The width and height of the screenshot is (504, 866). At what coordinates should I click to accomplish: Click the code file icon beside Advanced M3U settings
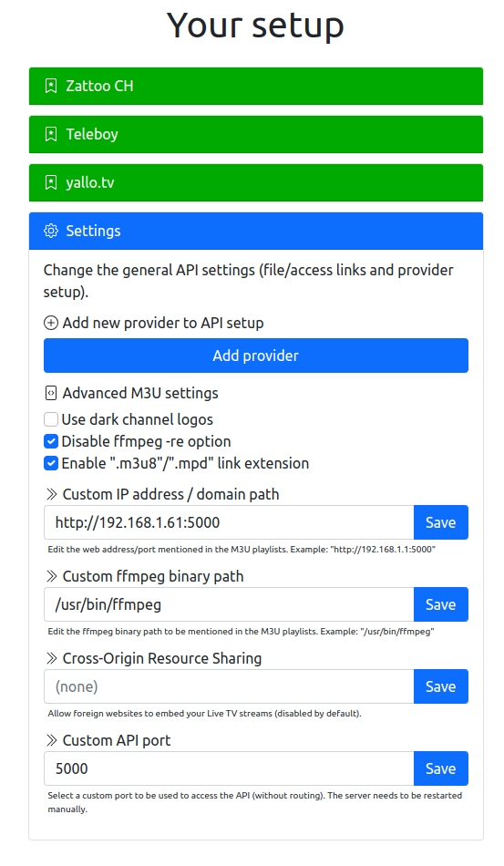pyautogui.click(x=51, y=393)
